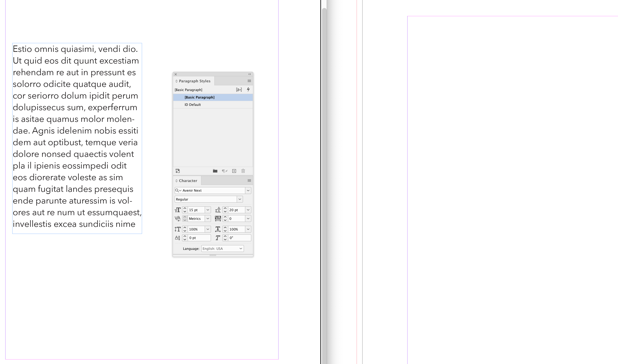Screen dimensions: 618x364
Task: Open the Regular font style dropdown
Action: (x=240, y=199)
